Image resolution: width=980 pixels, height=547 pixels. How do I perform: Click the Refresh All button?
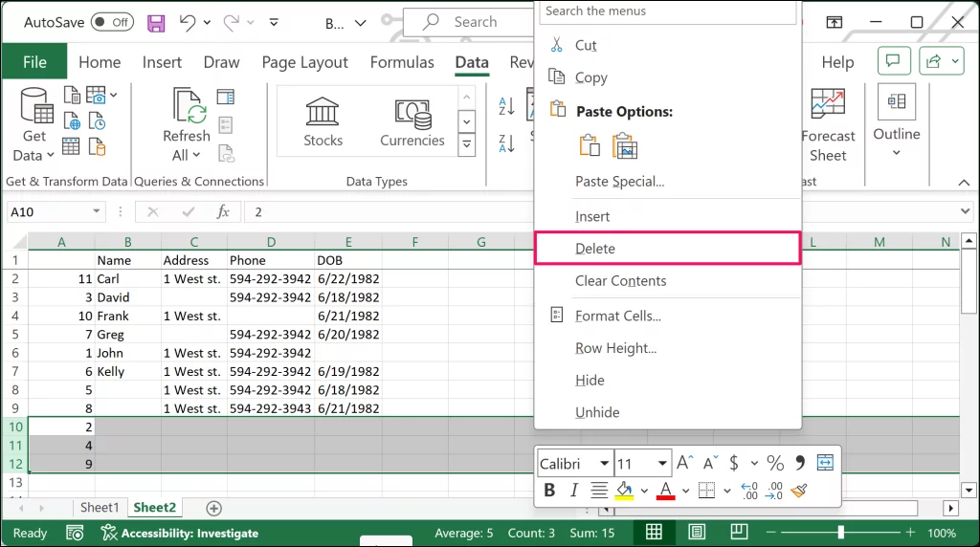(x=187, y=125)
